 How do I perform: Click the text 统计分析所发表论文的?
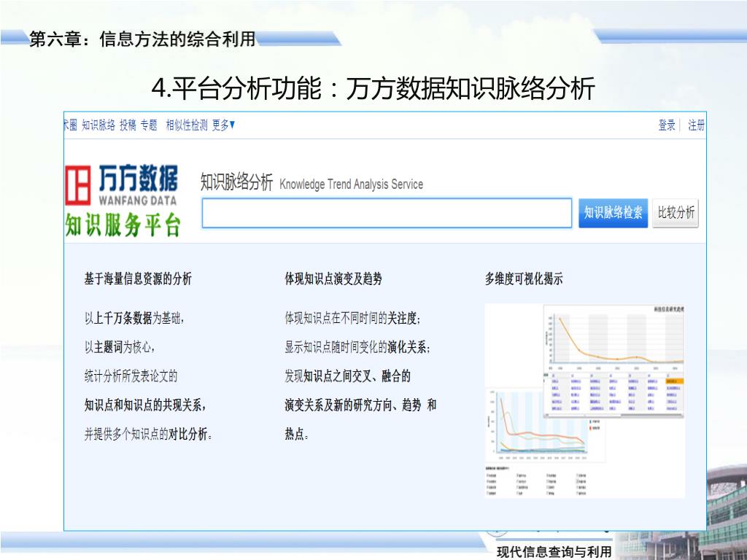131,376
